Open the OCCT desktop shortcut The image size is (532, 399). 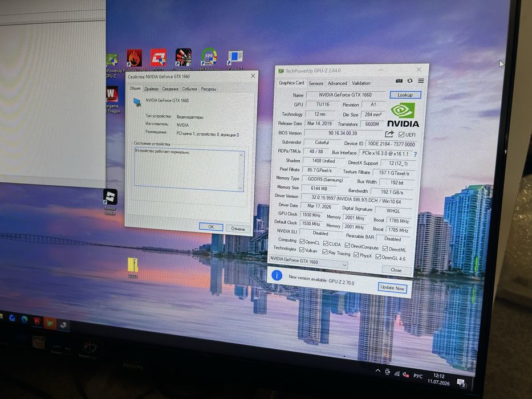click(x=159, y=59)
